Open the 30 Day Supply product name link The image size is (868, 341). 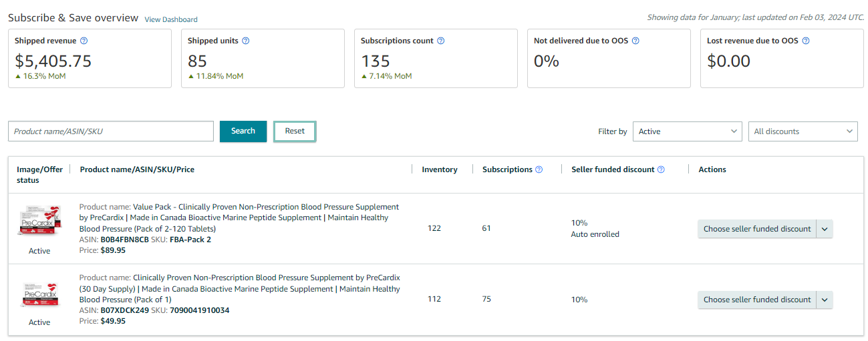[240, 289]
